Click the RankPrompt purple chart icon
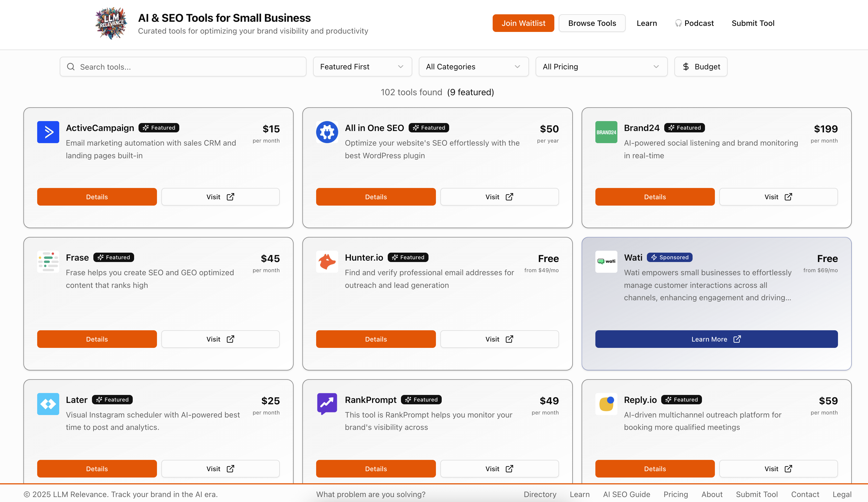The height and width of the screenshot is (502, 868). pos(327,403)
